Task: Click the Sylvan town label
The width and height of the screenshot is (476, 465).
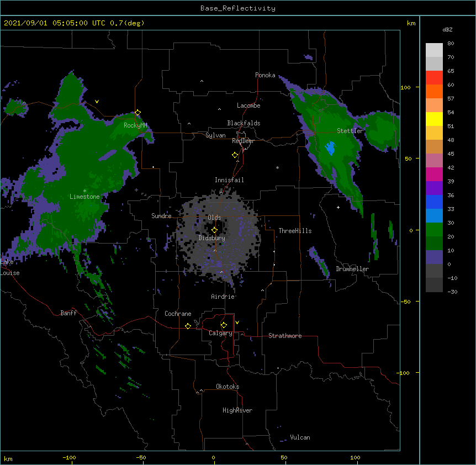Action: point(215,135)
